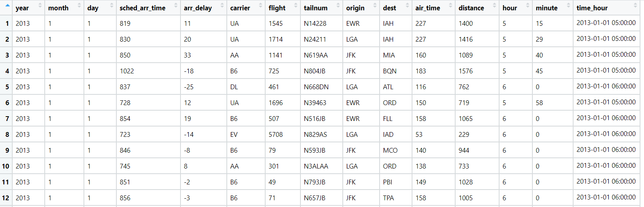
Task: Sort the table by day column
Action: (112, 6)
